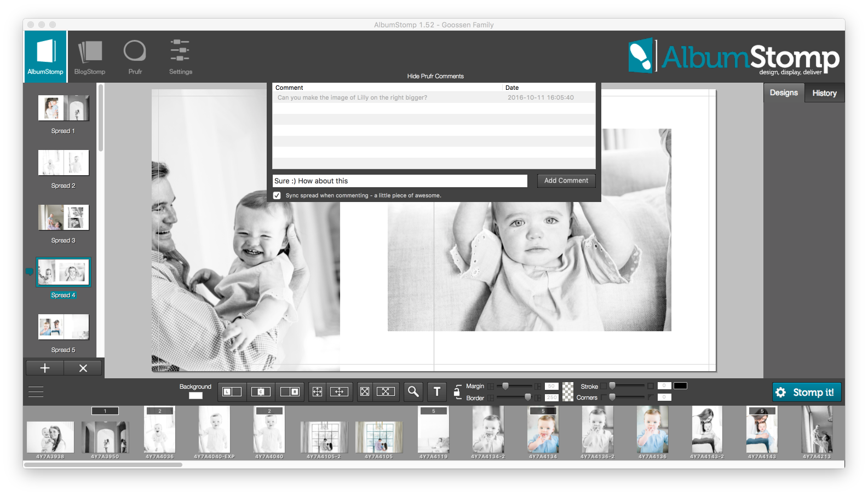Image resolution: width=868 pixels, height=496 pixels.
Task: Open the white Background color swatch
Action: 196,396
